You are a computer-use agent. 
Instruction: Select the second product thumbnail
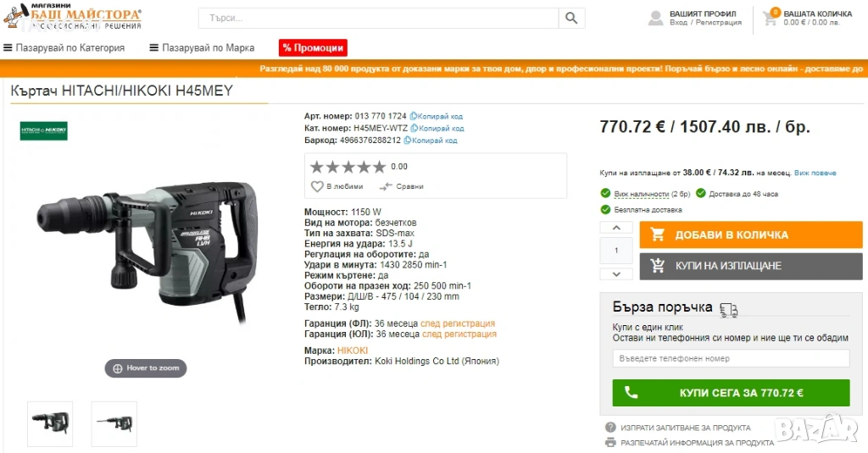coord(114,423)
